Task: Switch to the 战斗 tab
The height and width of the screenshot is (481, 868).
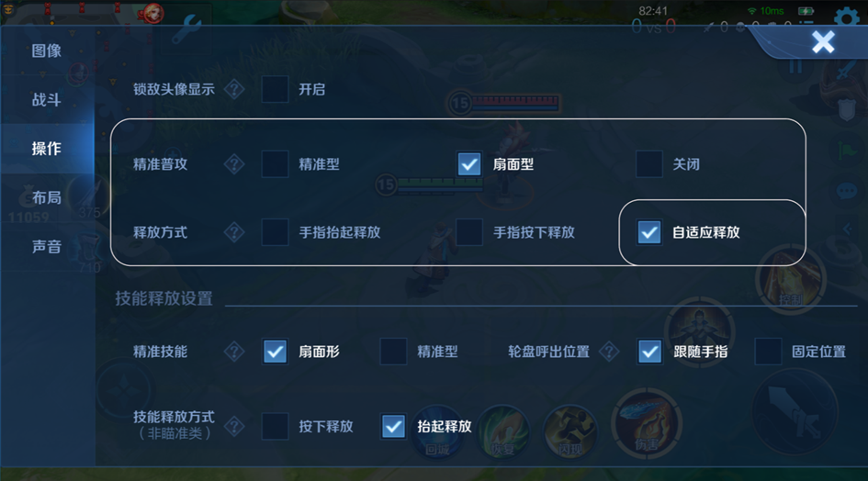Action: [x=47, y=100]
